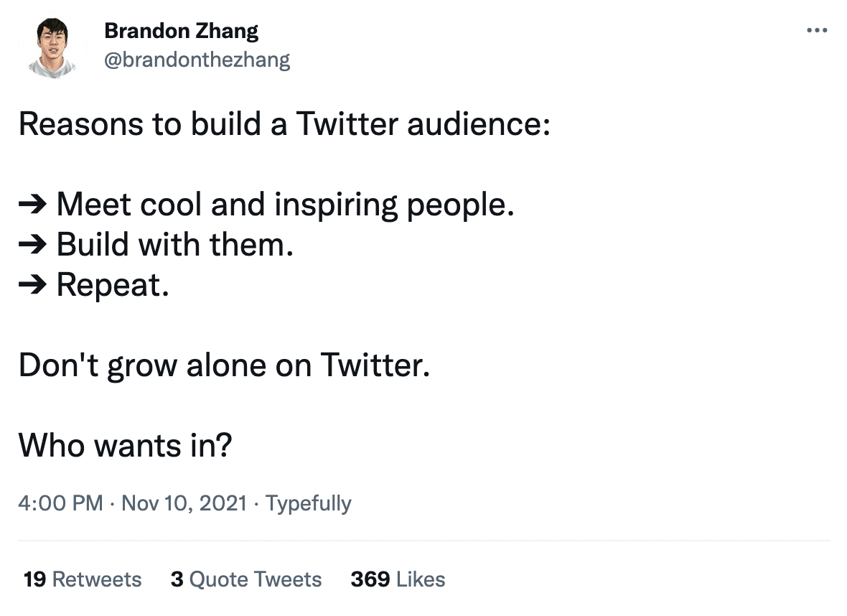The image size is (847, 616).
Task: Open the Brandon Zhang display name link
Action: point(181,31)
